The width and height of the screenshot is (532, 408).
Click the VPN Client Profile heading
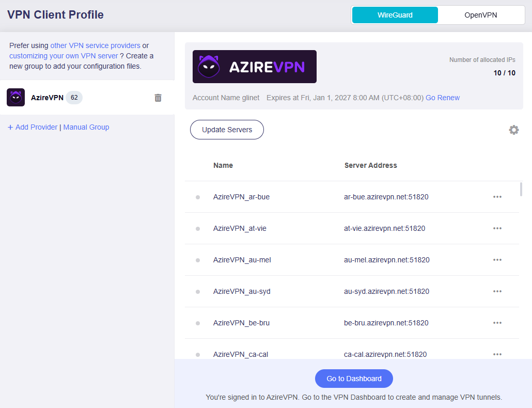coord(55,15)
